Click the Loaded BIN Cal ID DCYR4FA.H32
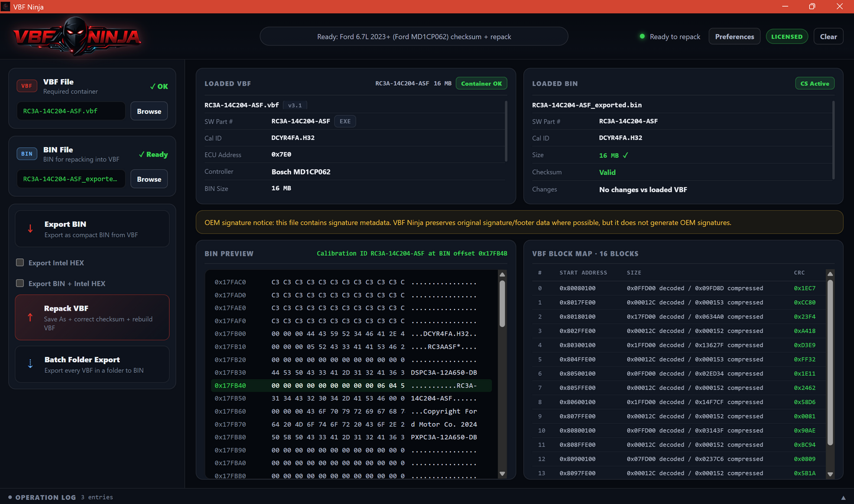The image size is (854, 504). pos(621,138)
